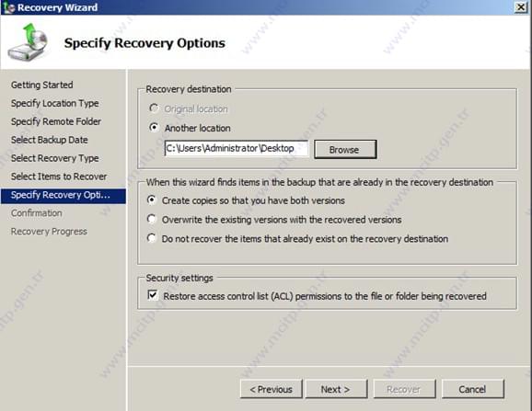Open the Browse folder dialog

[x=345, y=150]
